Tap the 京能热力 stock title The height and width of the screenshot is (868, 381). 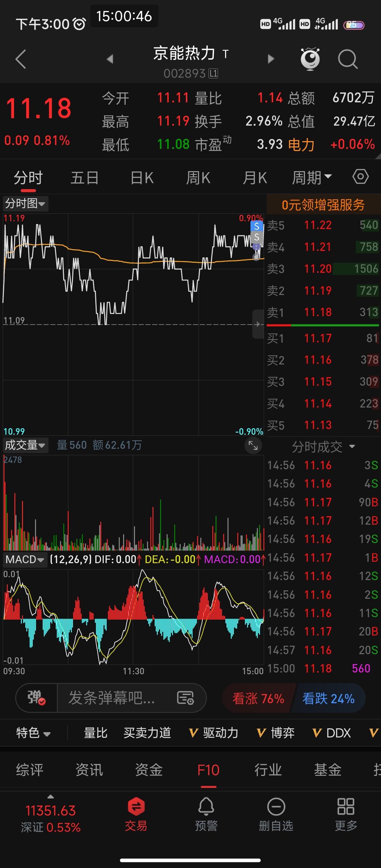point(184,54)
